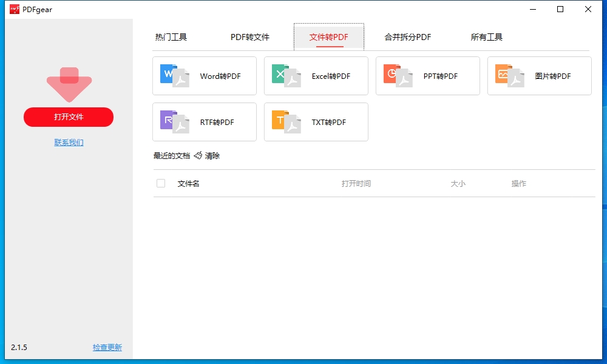
Task: Open the Word转PDF label
Action: [220, 76]
